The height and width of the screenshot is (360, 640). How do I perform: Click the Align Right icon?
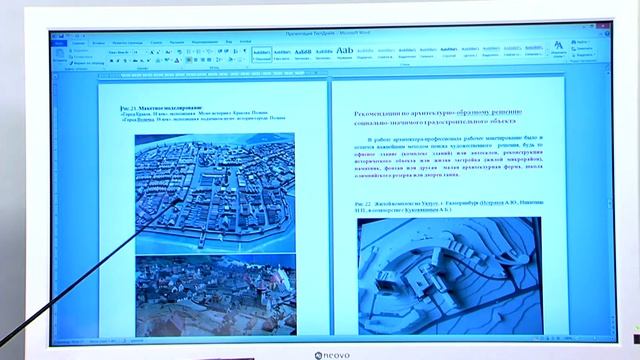[x=202, y=60]
